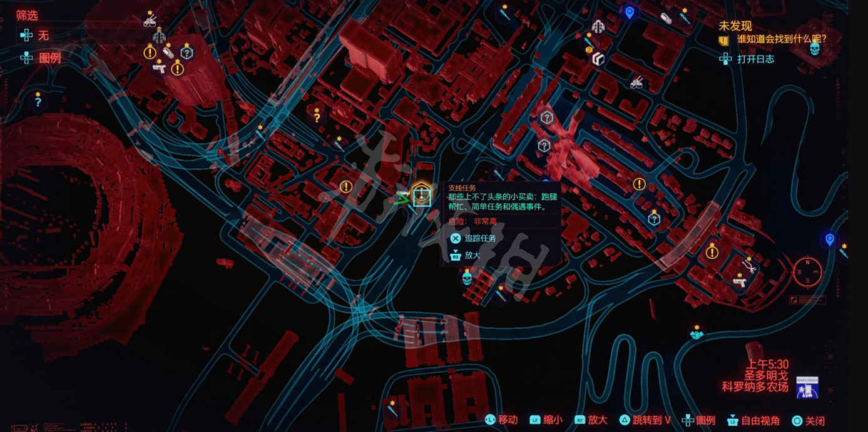
Task: Click the skull icon below the quest tooltip
Action: (x=467, y=278)
